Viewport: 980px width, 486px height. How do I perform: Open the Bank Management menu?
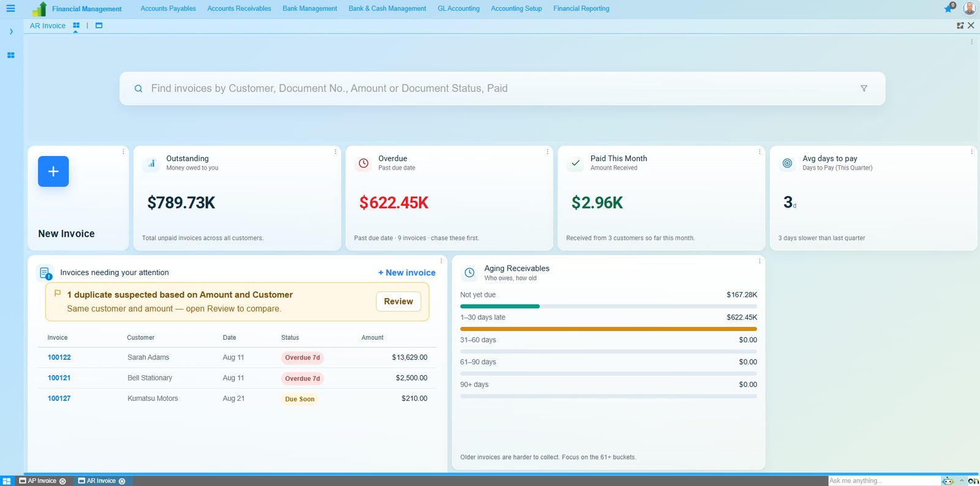[309, 9]
